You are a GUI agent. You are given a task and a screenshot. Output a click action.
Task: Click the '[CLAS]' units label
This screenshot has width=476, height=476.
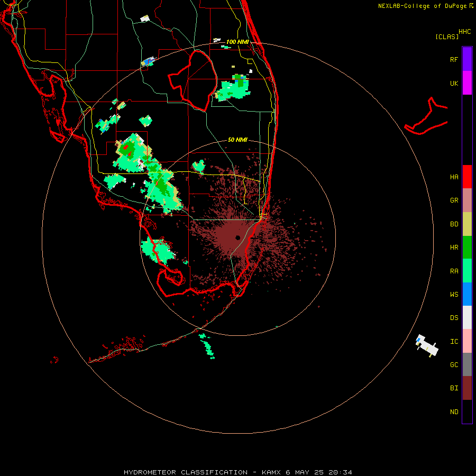(447, 36)
